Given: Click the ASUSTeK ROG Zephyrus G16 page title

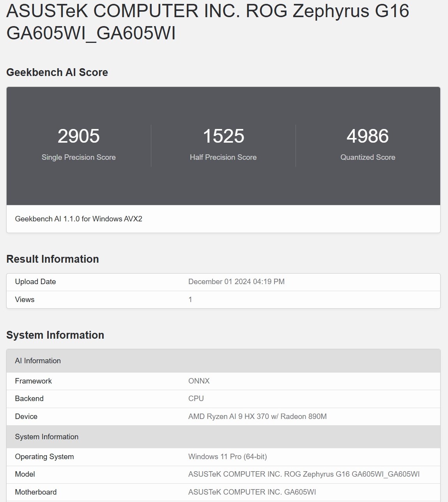Looking at the screenshot, I should (x=207, y=21).
